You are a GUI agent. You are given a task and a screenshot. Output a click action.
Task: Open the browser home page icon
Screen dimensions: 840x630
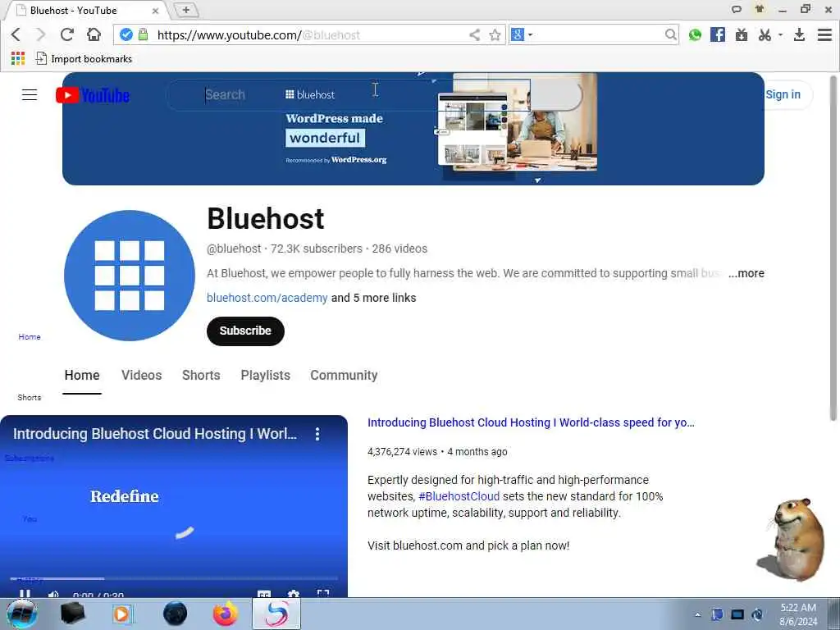[94, 34]
